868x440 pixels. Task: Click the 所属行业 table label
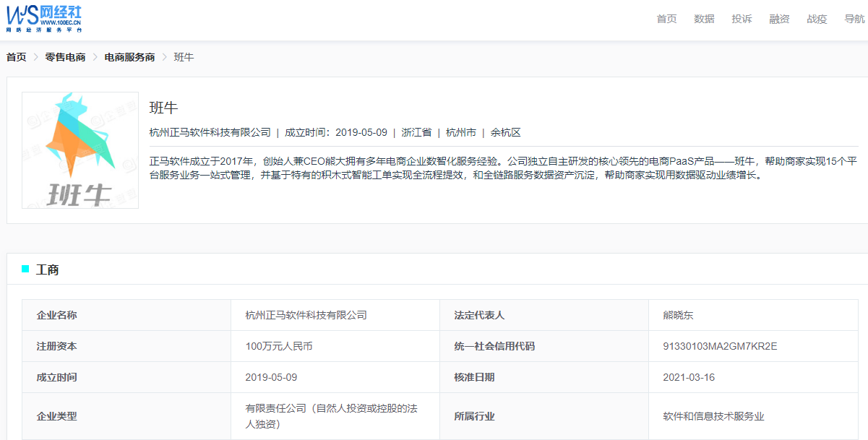point(474,416)
